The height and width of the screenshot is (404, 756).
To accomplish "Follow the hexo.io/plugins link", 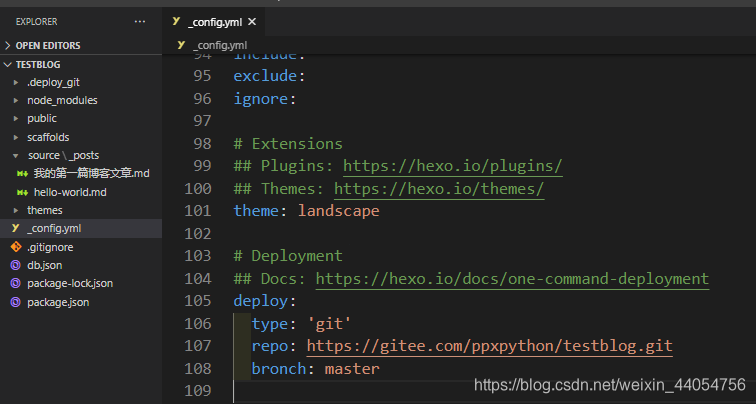I will click(x=453, y=166).
